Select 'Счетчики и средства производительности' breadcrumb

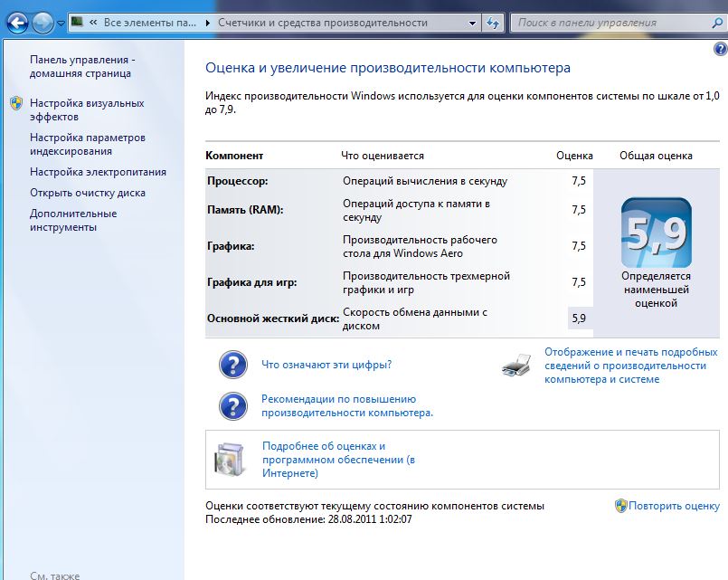click(323, 23)
